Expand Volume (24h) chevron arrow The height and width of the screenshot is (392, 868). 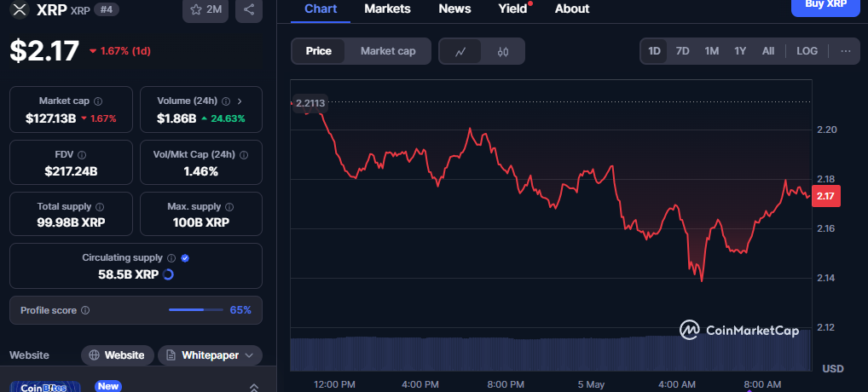pyautogui.click(x=240, y=101)
